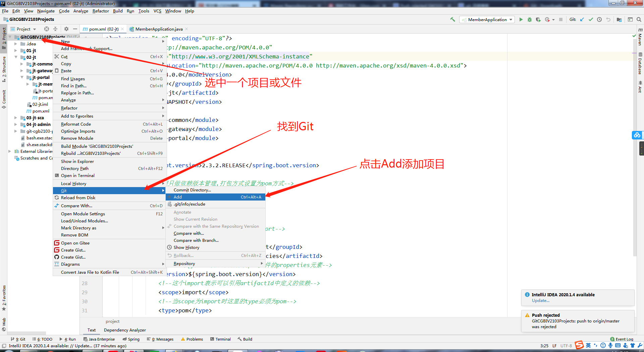Click the blue floating cloud icon at right edge
Screen dimensions: 644x352
click(637, 135)
